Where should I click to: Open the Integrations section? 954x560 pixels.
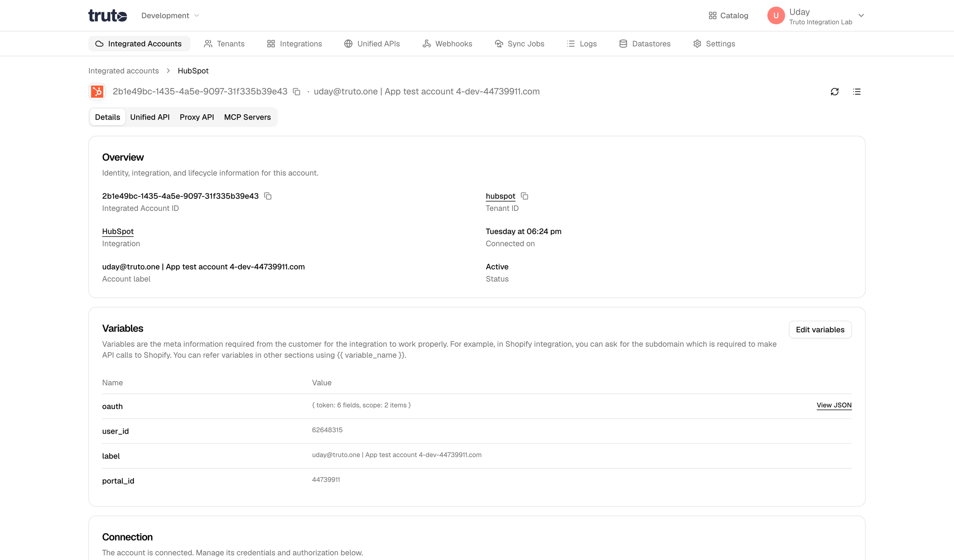pyautogui.click(x=294, y=44)
